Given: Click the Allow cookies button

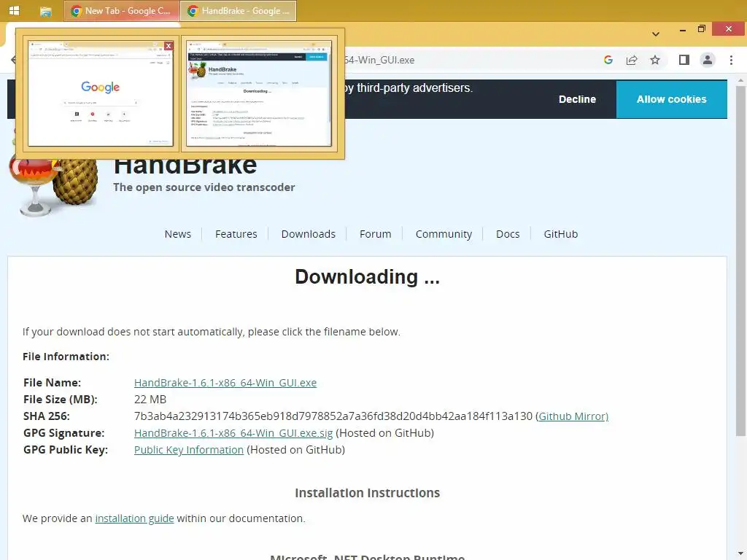Looking at the screenshot, I should pos(671,99).
